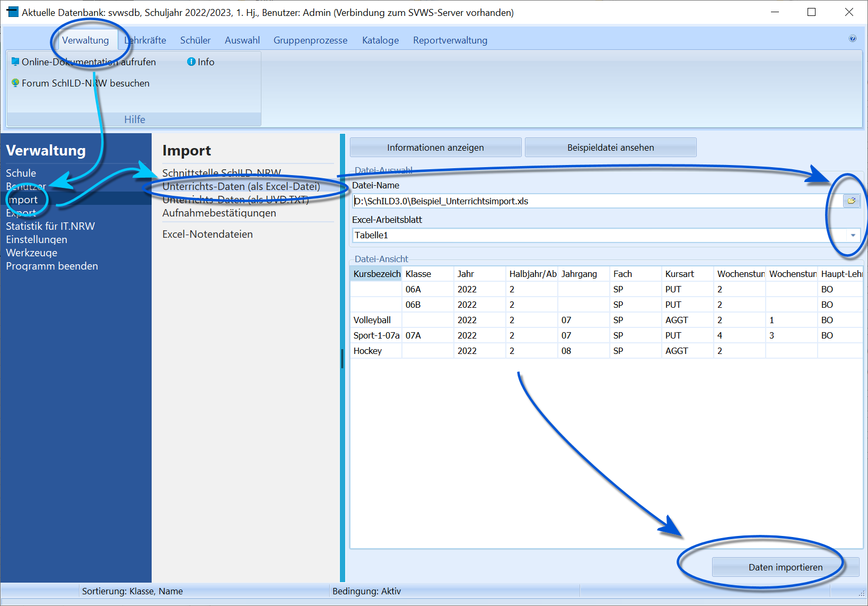Click the 'Sport-1-07a' course cell
Image resolution: width=868 pixels, height=606 pixels.
[376, 335]
